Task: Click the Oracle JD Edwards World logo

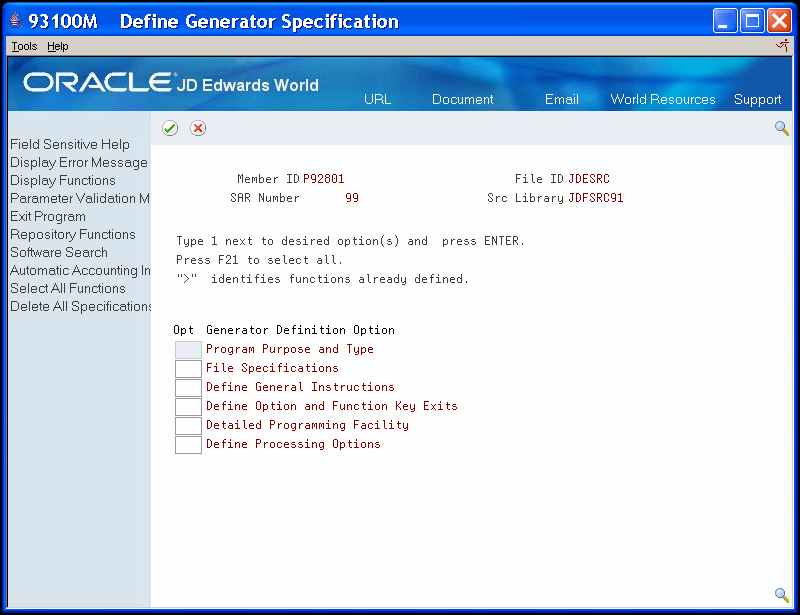Action: 171,83
